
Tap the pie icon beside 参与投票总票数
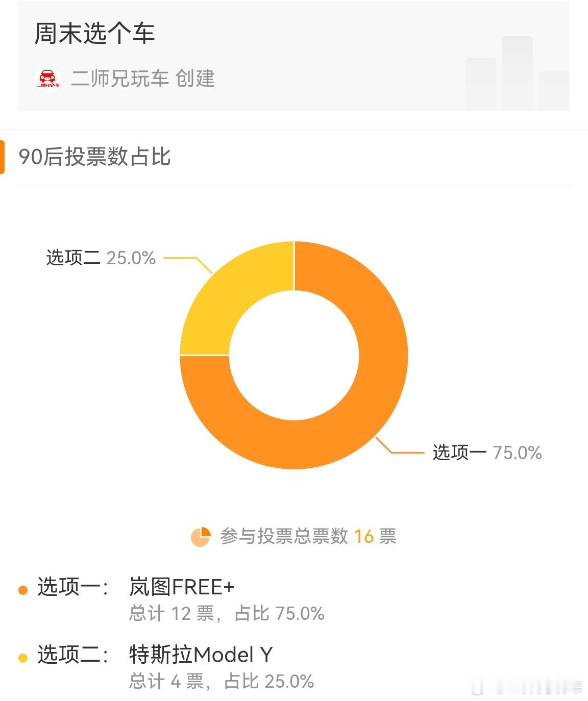pyautogui.click(x=201, y=537)
